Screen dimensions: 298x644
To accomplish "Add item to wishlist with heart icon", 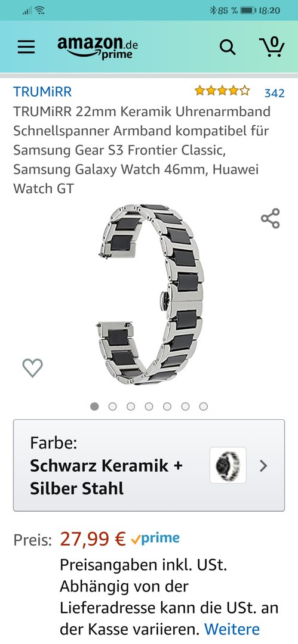I will pyautogui.click(x=32, y=367).
